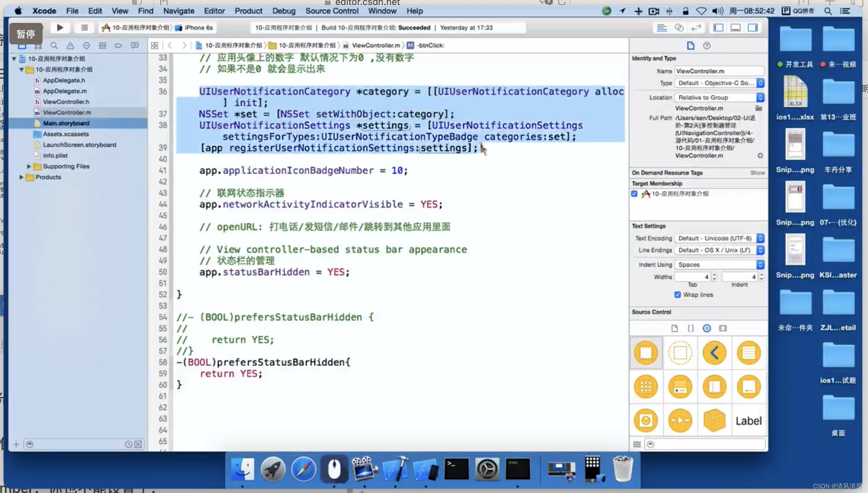
Task: Adjust the Tab Width stepper to 4
Action: click(714, 277)
